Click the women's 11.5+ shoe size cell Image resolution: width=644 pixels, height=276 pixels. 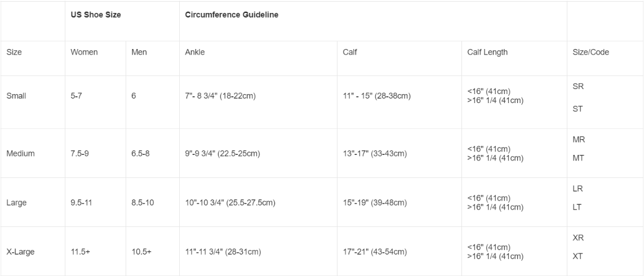click(x=80, y=252)
